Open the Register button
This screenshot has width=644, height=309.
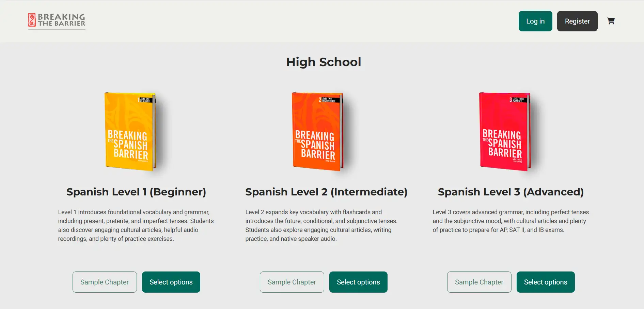coord(577,21)
